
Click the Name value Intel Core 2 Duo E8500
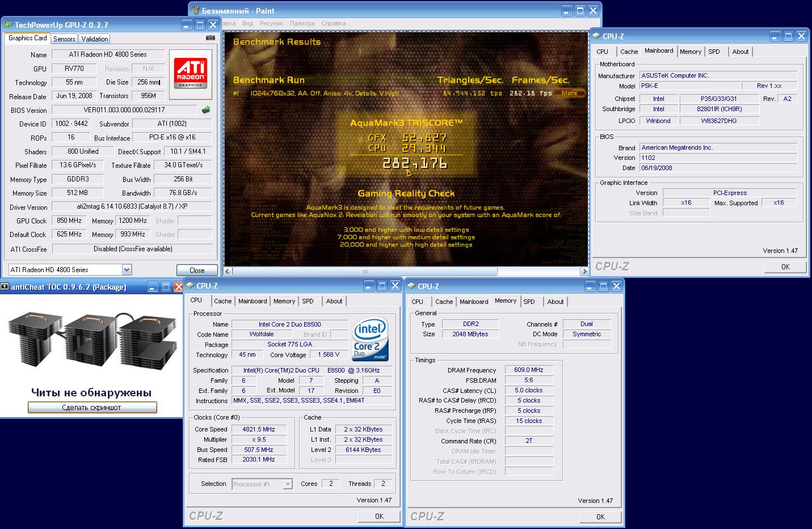pos(290,324)
